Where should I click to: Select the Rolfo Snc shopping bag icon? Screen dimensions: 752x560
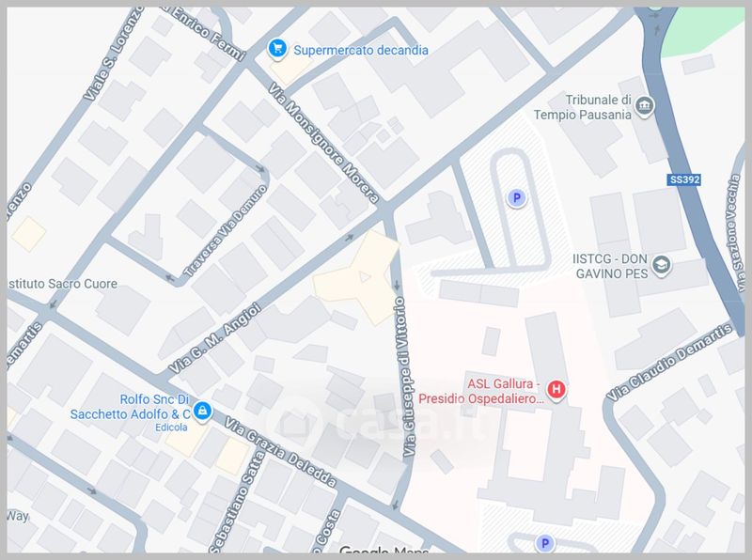pos(202,411)
